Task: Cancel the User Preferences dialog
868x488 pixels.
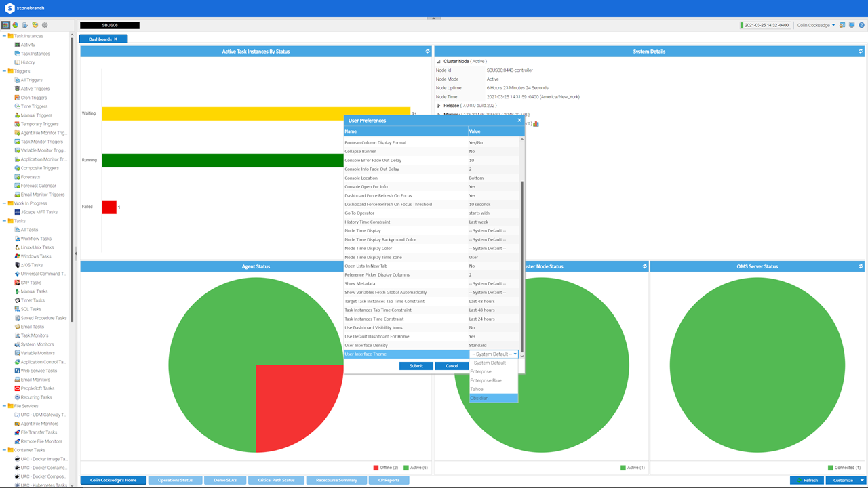Action: click(x=452, y=366)
